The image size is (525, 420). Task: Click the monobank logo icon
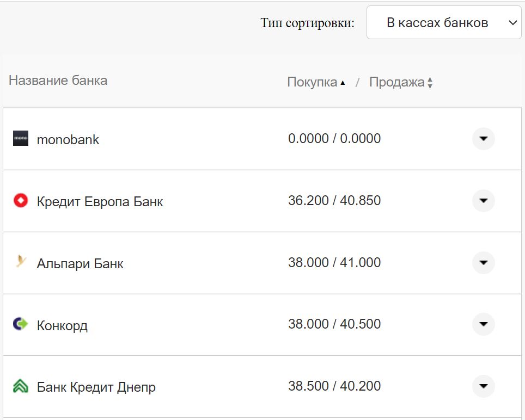21,139
